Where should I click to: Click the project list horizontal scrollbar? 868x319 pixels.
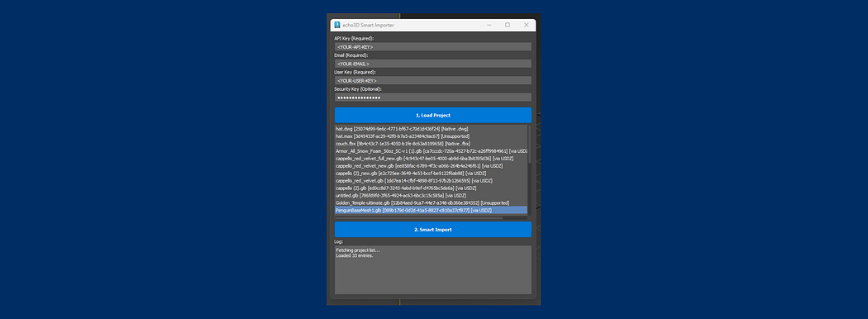(x=419, y=217)
